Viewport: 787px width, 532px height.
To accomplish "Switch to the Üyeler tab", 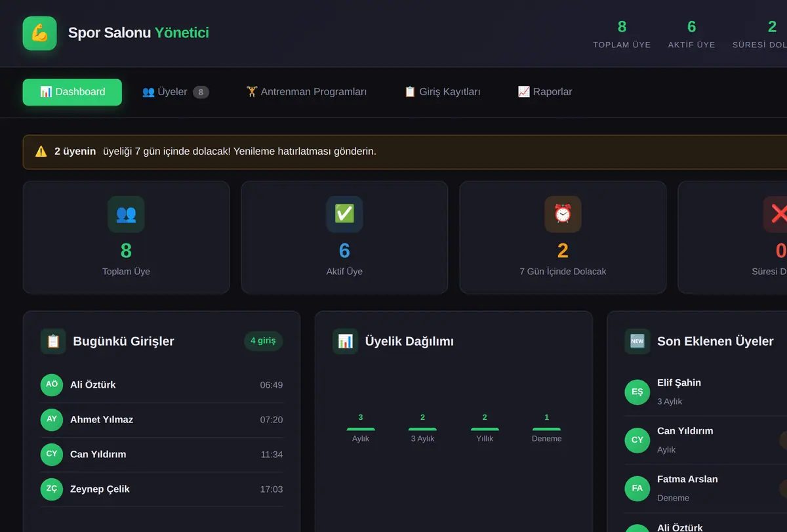I will [x=176, y=92].
